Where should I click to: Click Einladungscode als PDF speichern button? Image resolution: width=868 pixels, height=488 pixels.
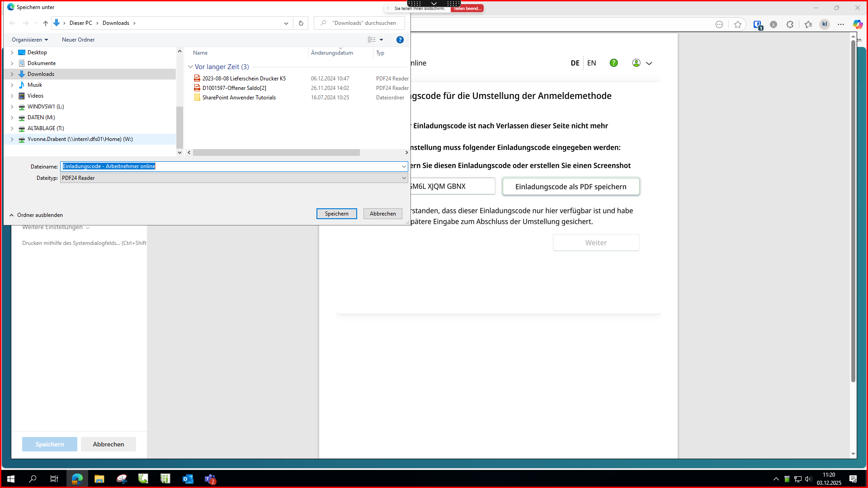(x=571, y=187)
